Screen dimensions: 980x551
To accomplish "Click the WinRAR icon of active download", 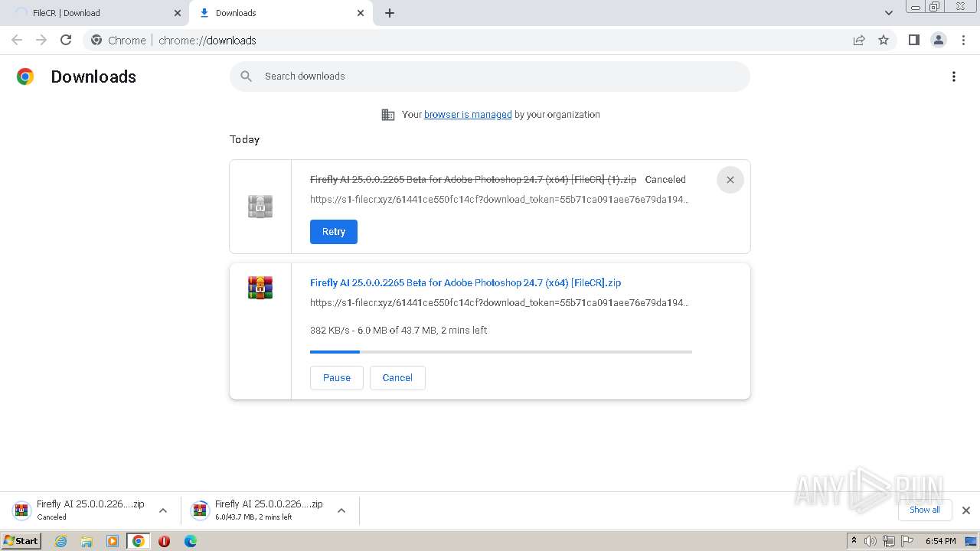I will [x=260, y=288].
